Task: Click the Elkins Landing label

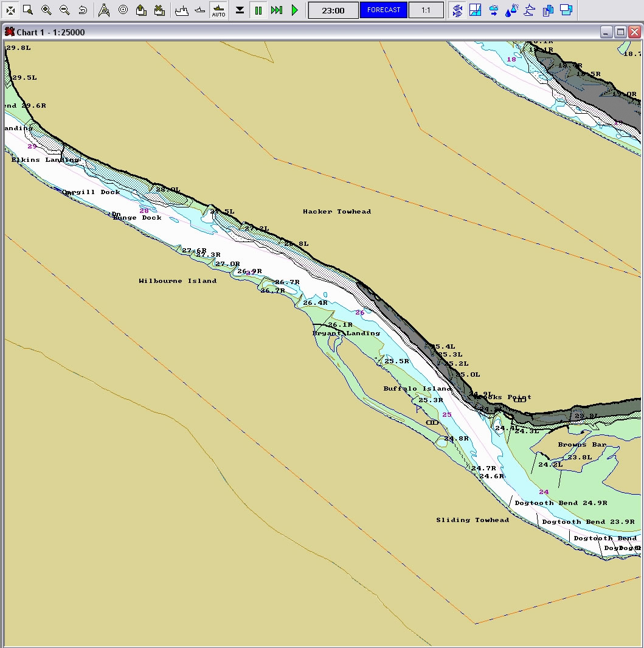Action: click(45, 160)
